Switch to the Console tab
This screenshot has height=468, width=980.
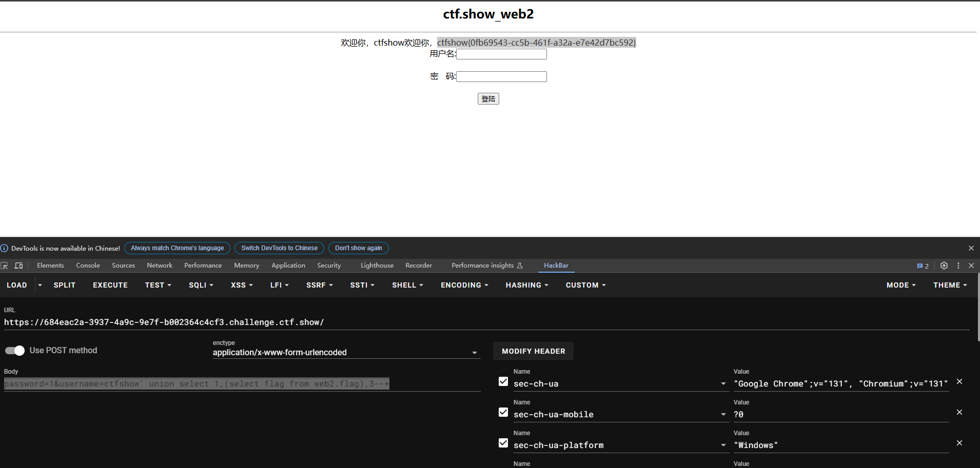(x=88, y=266)
